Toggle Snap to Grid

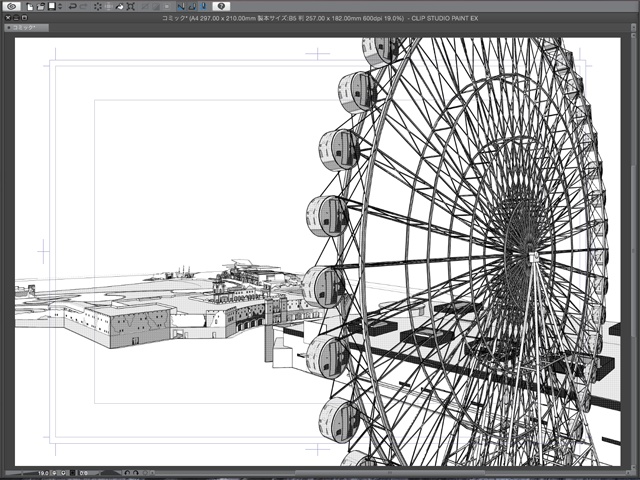coord(203,7)
